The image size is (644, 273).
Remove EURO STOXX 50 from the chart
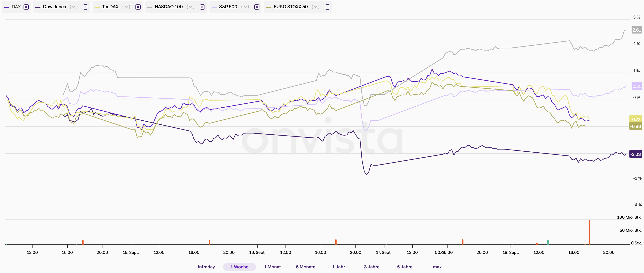327,7
